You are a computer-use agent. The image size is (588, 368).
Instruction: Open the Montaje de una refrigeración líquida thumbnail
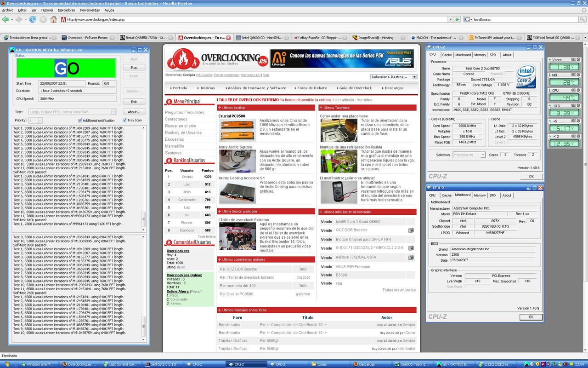pyautogui.click(x=339, y=161)
